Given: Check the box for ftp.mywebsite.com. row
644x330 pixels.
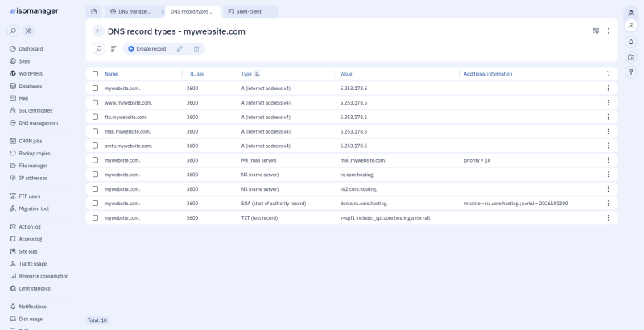Looking at the screenshot, I should point(95,117).
